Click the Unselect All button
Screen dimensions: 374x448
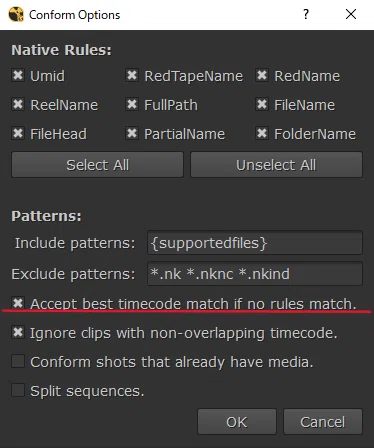pos(276,165)
